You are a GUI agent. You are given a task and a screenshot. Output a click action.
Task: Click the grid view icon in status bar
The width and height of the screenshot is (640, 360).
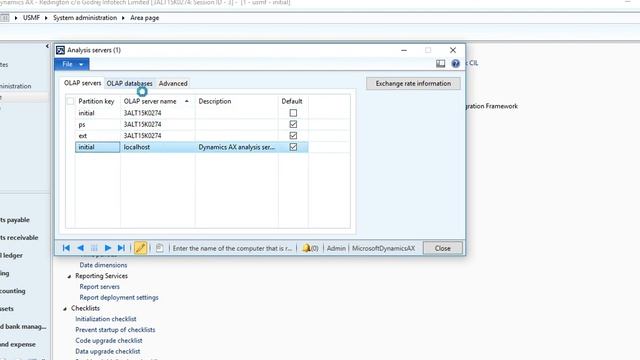click(94, 248)
